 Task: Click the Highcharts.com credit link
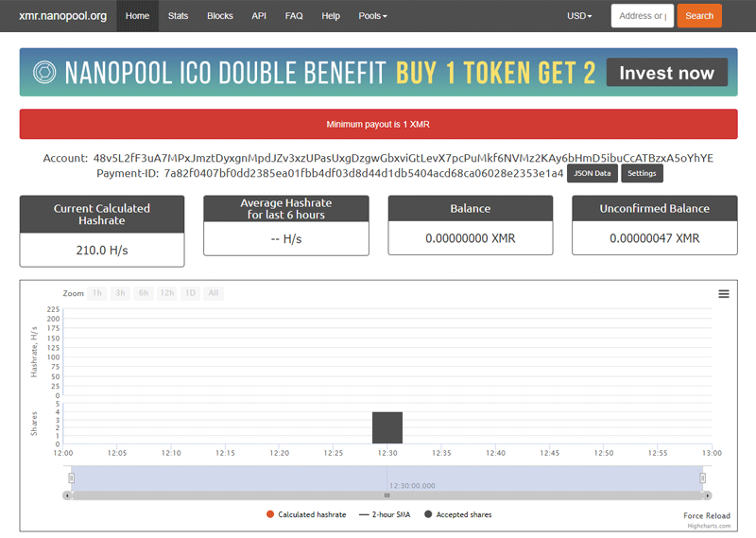709,526
